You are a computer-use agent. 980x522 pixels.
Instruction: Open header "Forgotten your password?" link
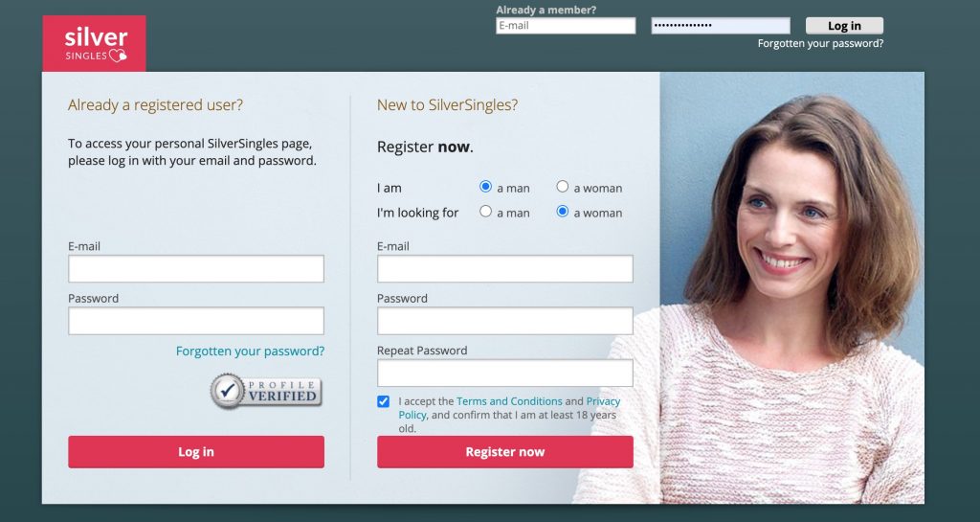pos(820,43)
